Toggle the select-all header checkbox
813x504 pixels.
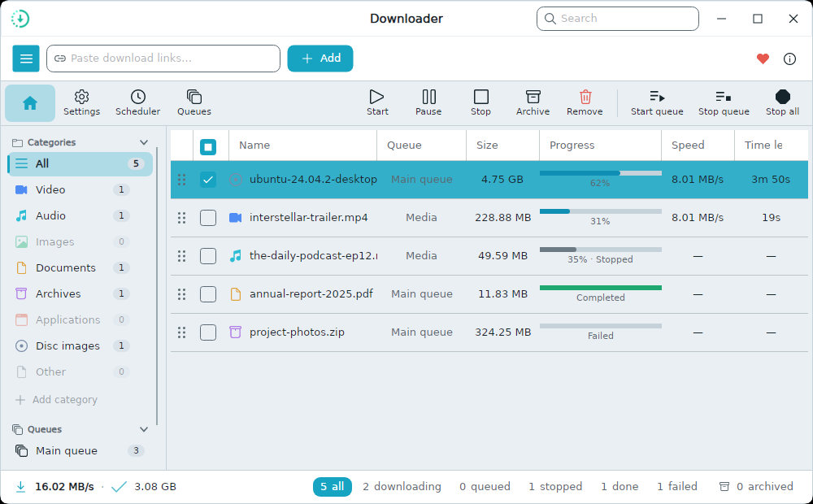[208, 147]
